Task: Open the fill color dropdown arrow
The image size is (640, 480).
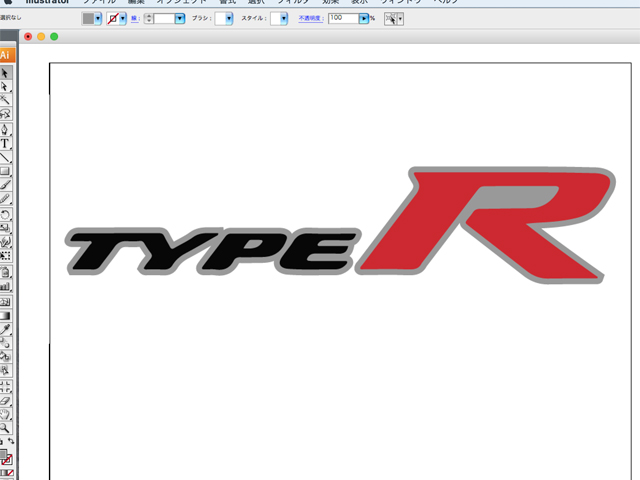Action: pyautogui.click(x=98, y=19)
